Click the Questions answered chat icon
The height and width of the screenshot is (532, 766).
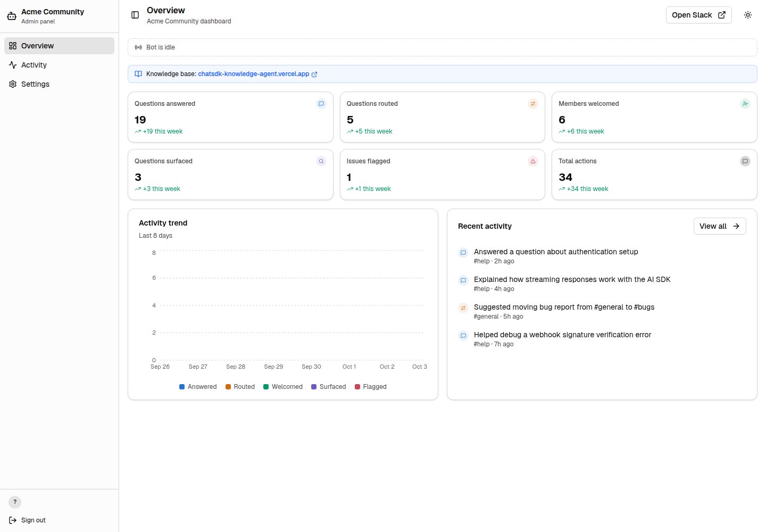click(321, 104)
